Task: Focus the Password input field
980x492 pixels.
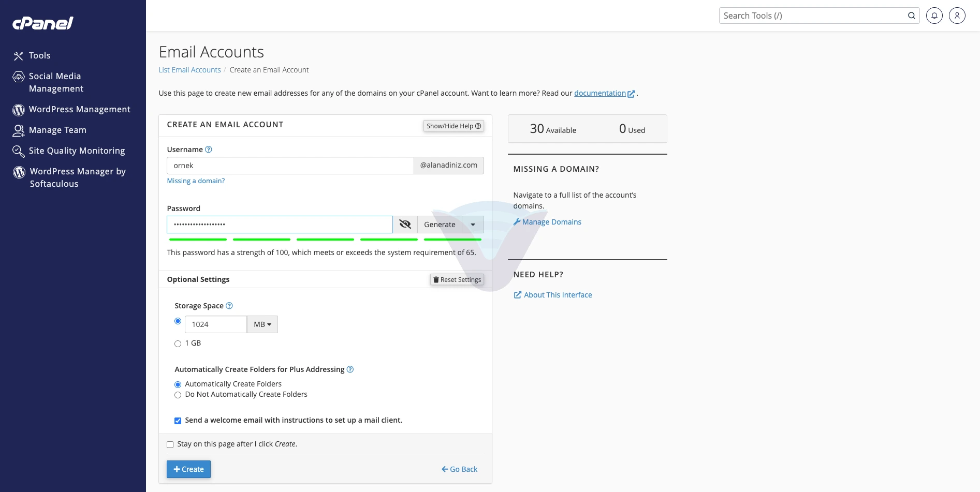Action: pos(280,225)
